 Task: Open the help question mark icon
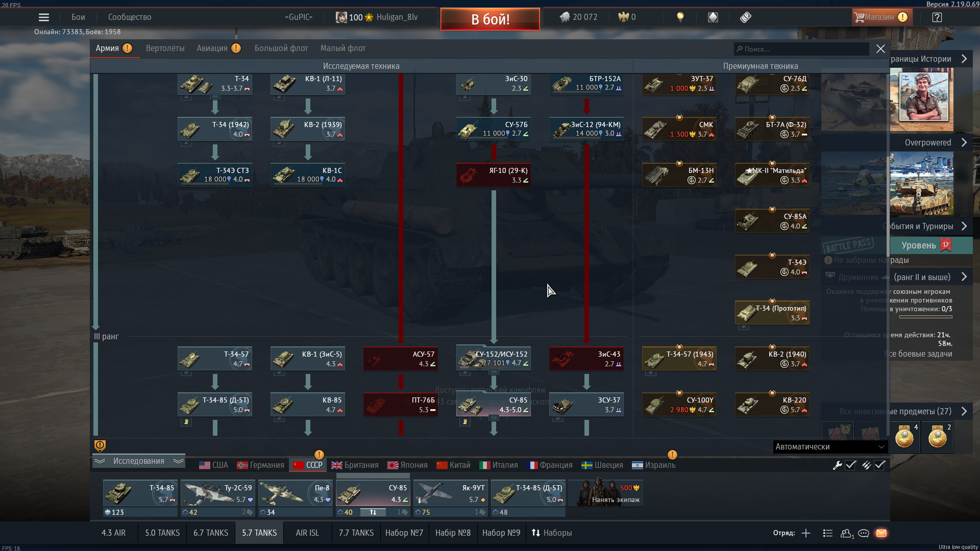pyautogui.click(x=937, y=17)
